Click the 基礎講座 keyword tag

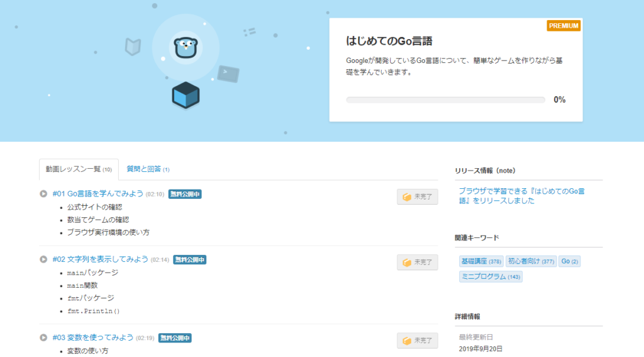481,261
